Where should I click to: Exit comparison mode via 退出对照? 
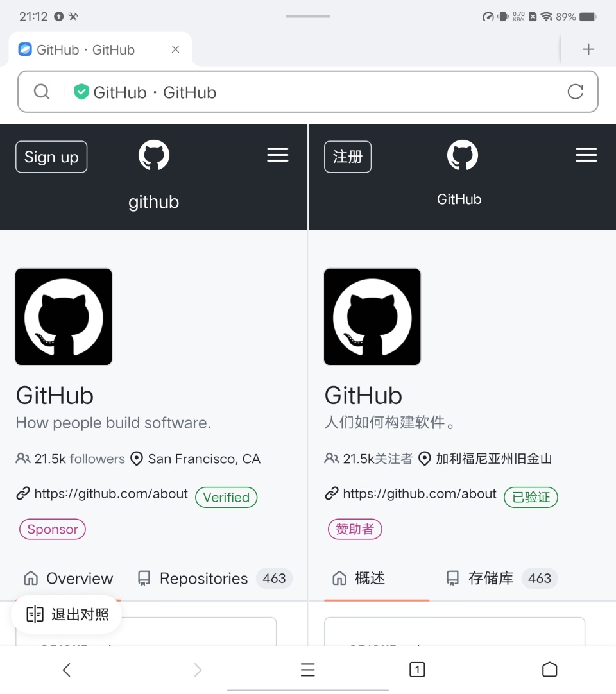point(67,614)
